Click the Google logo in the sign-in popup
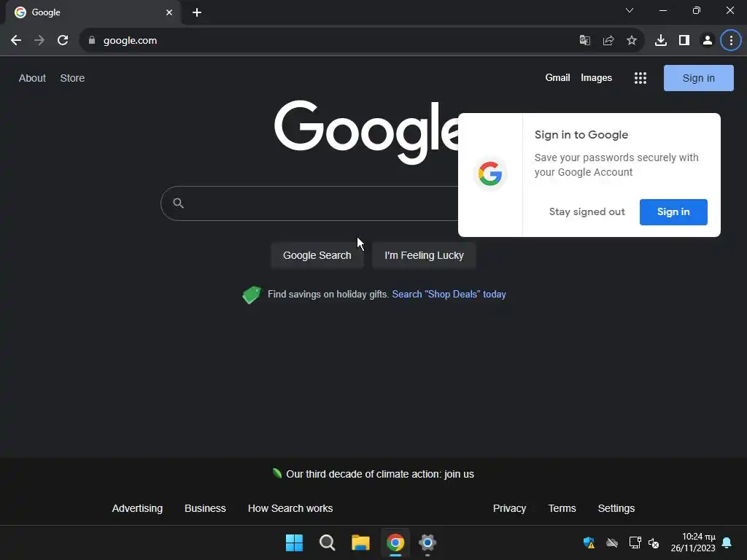The image size is (747, 560). [490, 174]
